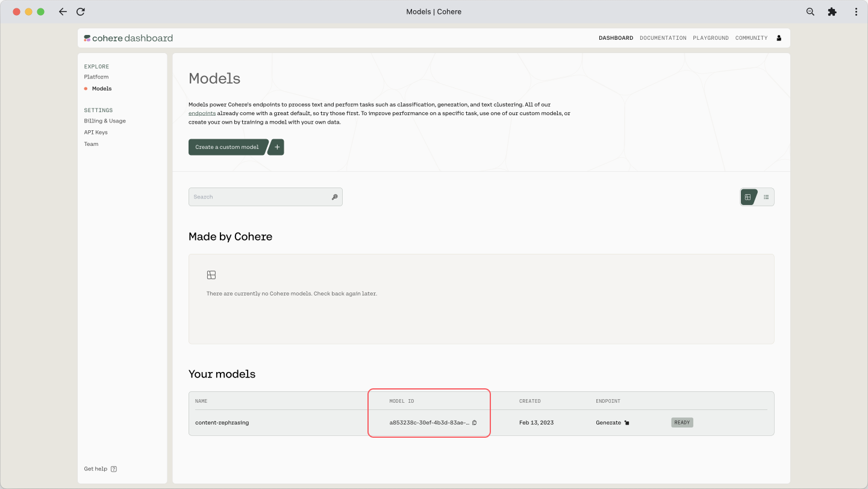Image resolution: width=868 pixels, height=489 pixels.
Task: Click the model ID a853238c-30ef-4b3d-83ae text
Action: coord(429,423)
